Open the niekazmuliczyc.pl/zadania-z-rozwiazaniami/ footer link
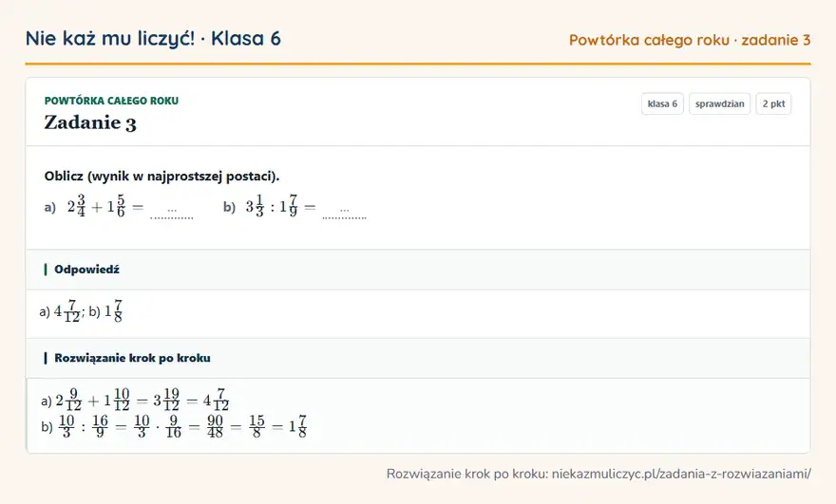 click(681, 474)
